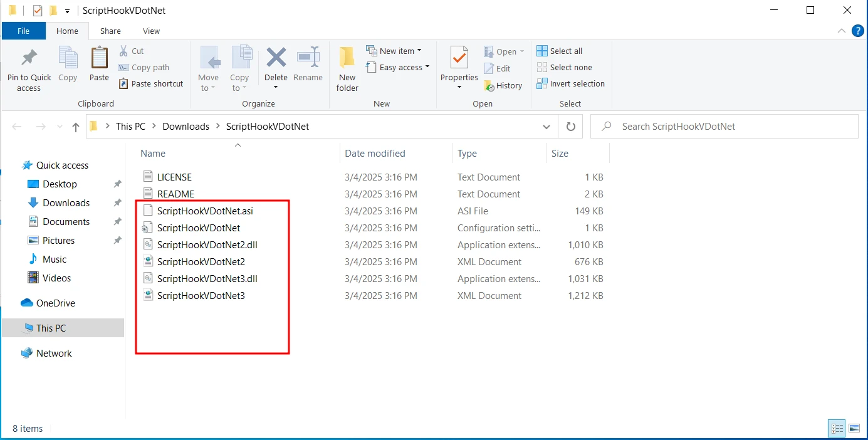Select the LICENSE text file
The image size is (868, 440).
click(x=174, y=177)
